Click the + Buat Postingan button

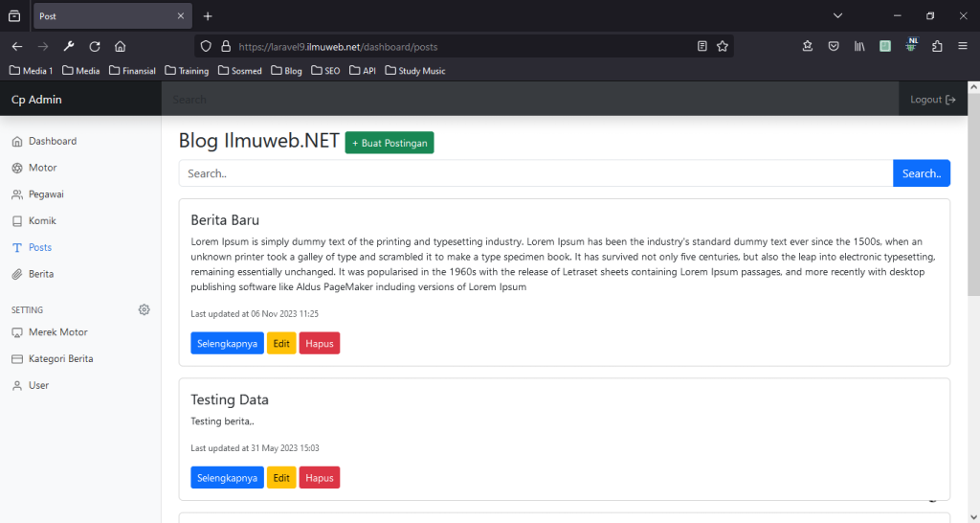click(x=389, y=143)
